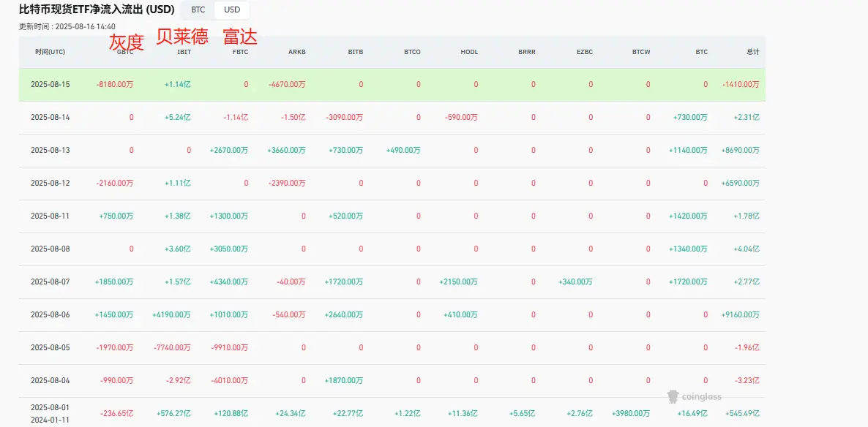Click the +2.31亿 total value

click(747, 117)
